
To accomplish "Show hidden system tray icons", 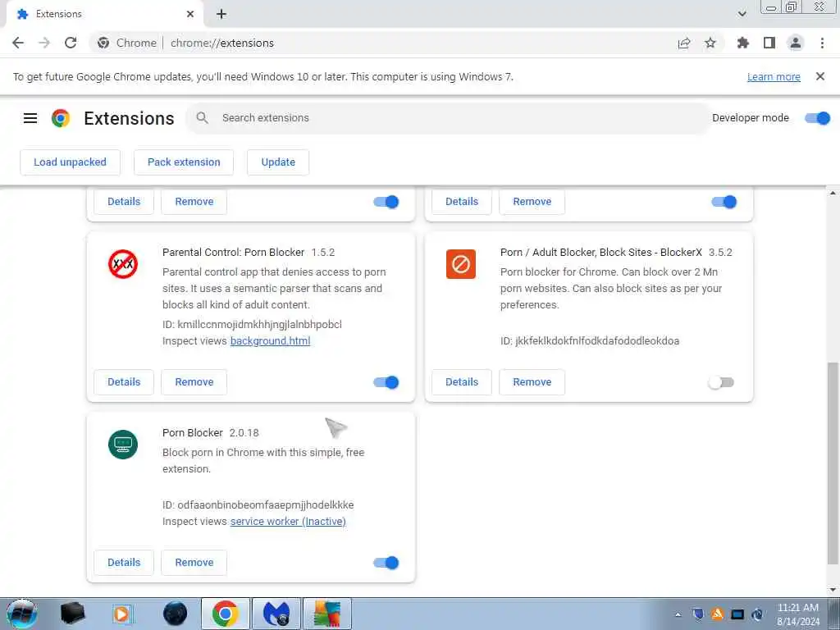I will pos(678,614).
